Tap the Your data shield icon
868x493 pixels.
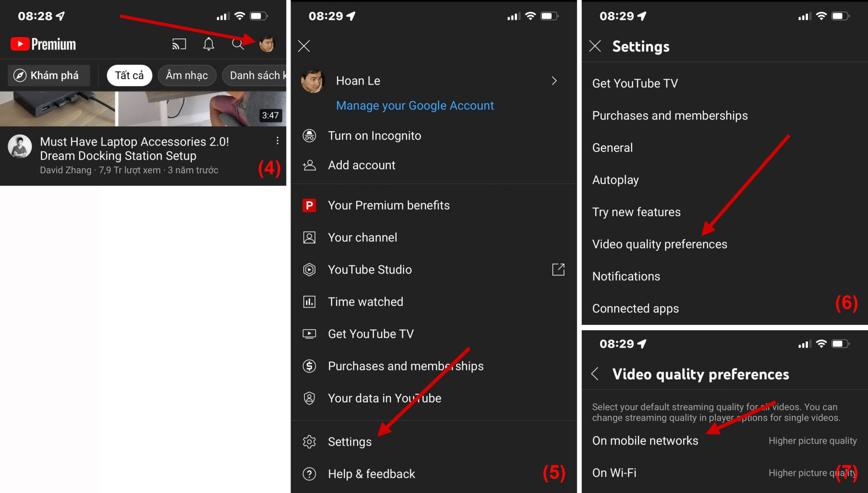coord(309,398)
